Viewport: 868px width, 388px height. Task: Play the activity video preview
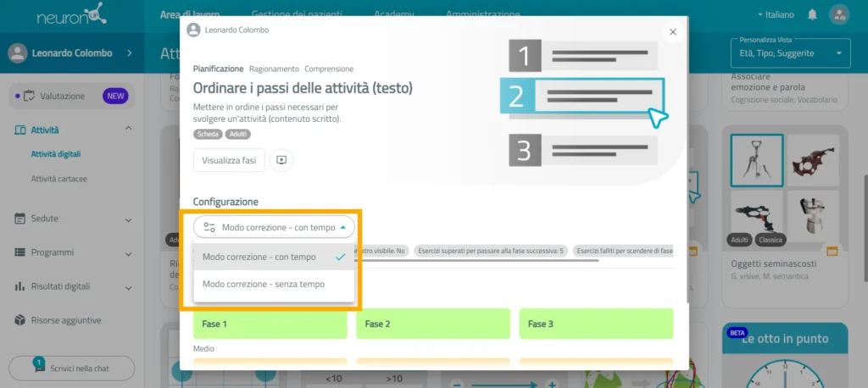click(281, 160)
